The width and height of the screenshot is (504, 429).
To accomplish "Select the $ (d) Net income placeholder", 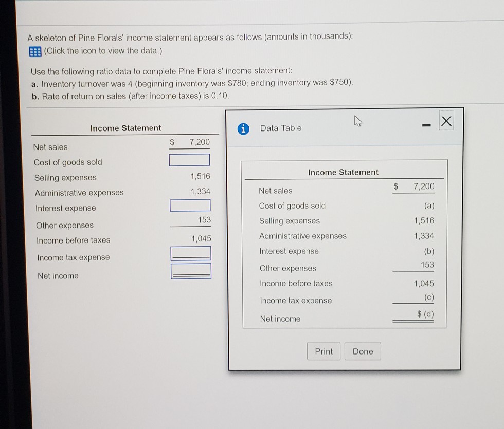I will [x=425, y=314].
